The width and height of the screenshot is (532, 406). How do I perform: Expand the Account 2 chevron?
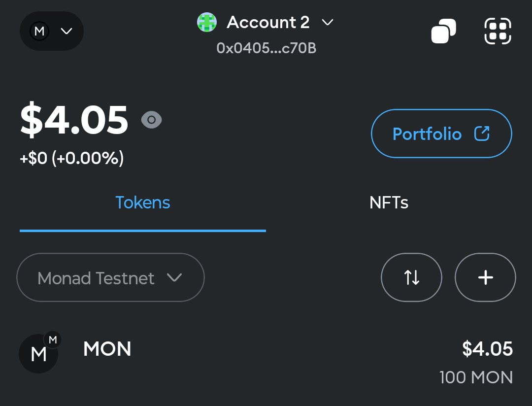tap(328, 22)
